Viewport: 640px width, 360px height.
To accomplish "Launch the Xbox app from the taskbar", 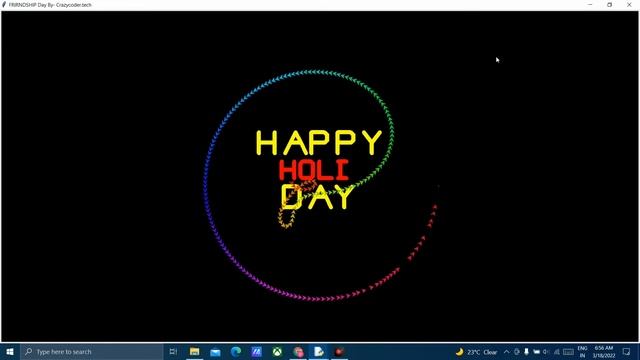I will (277, 351).
